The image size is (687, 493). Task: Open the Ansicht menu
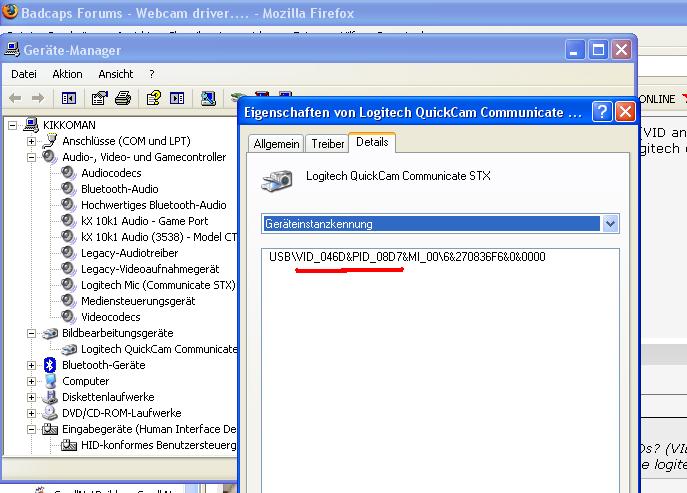pos(116,74)
